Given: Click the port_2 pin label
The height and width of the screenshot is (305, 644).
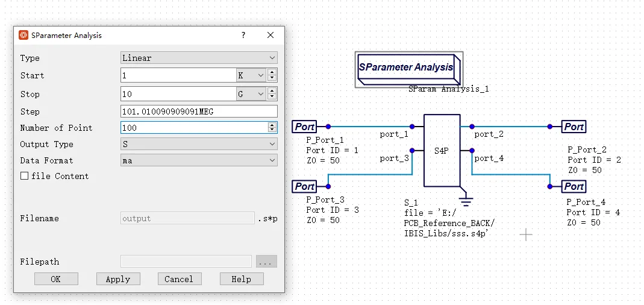Looking at the screenshot, I should point(489,134).
